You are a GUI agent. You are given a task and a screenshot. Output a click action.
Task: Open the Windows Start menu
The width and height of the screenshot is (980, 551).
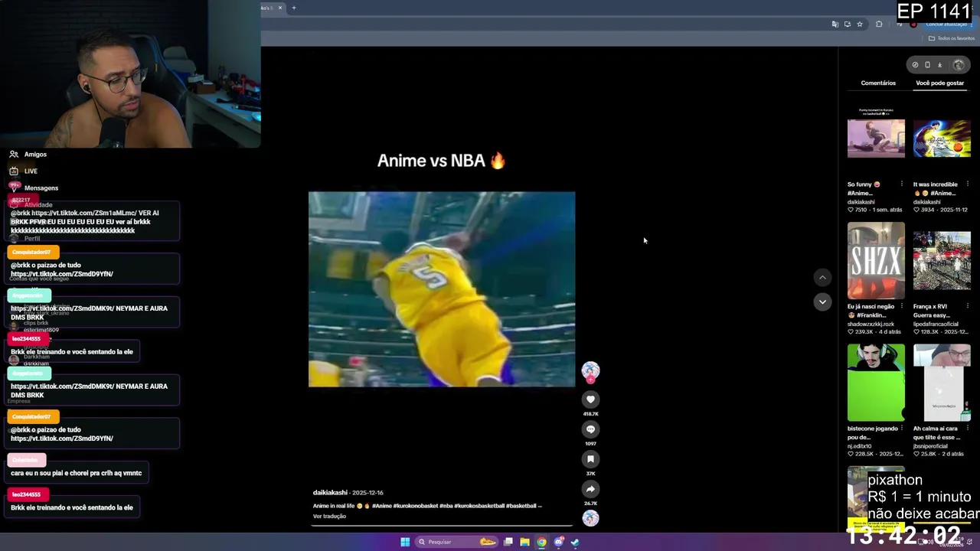click(x=405, y=542)
